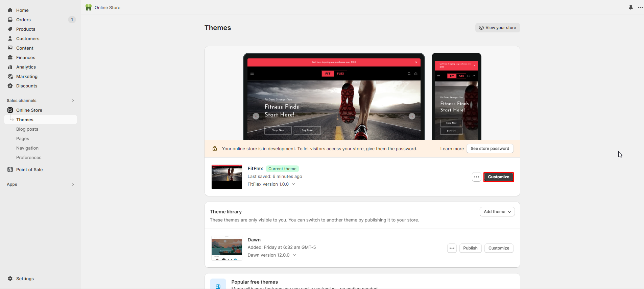Click the Customers person icon
The width and height of the screenshot is (644, 289).
coord(10,38)
